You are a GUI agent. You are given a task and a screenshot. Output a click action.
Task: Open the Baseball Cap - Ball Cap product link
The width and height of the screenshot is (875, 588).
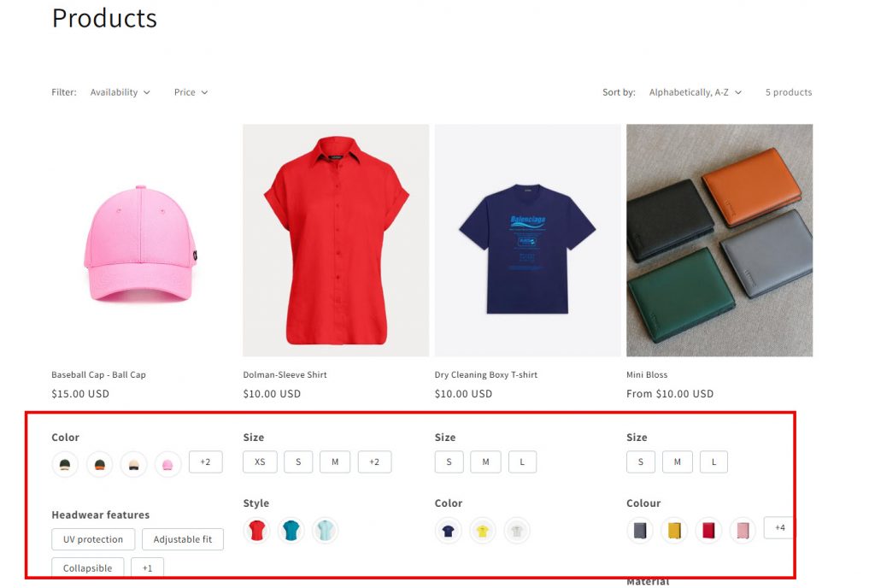tap(99, 375)
